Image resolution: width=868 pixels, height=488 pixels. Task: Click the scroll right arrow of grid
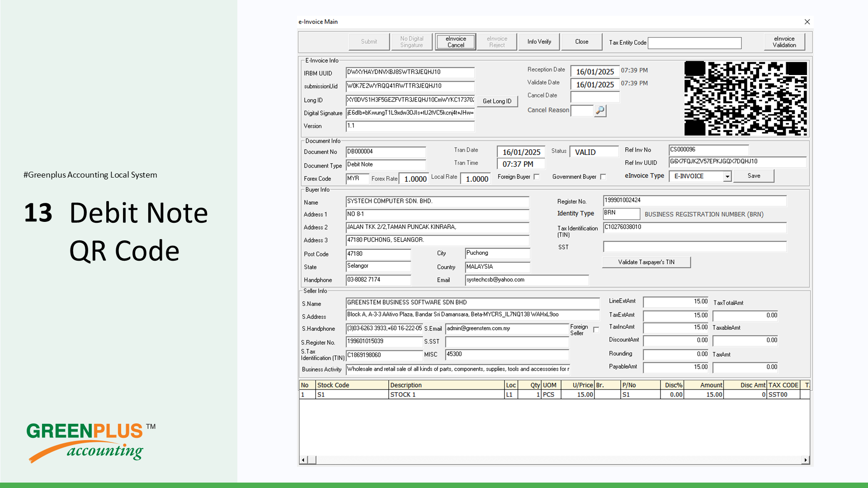click(x=806, y=460)
